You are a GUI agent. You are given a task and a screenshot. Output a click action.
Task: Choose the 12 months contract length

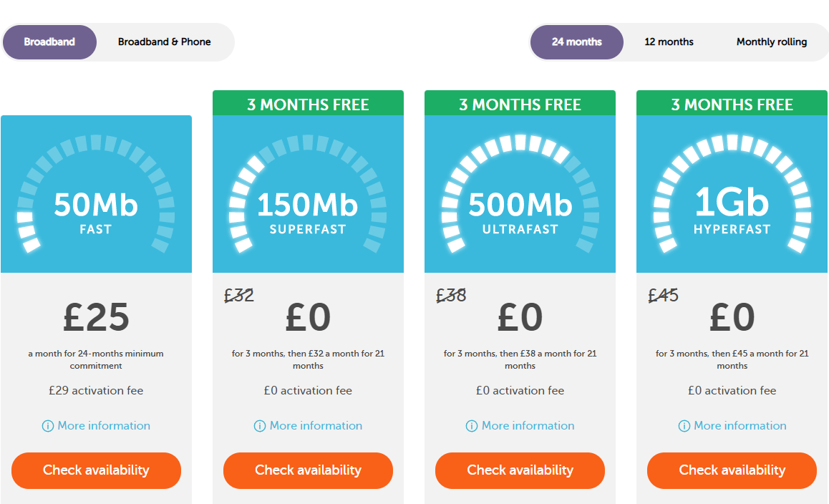pos(669,42)
